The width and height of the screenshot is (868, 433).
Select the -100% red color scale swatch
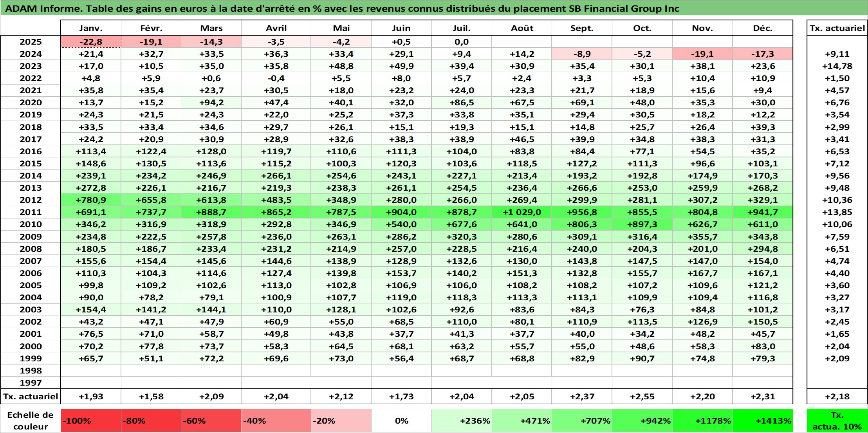coord(91,420)
